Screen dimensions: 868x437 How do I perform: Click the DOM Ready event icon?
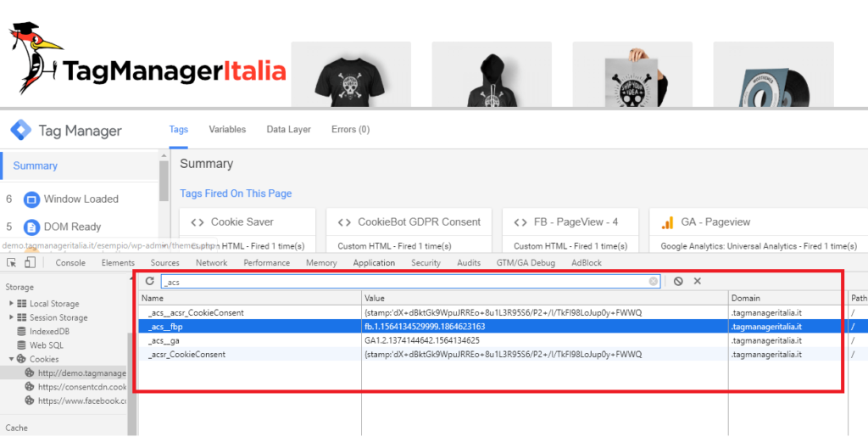click(x=31, y=227)
